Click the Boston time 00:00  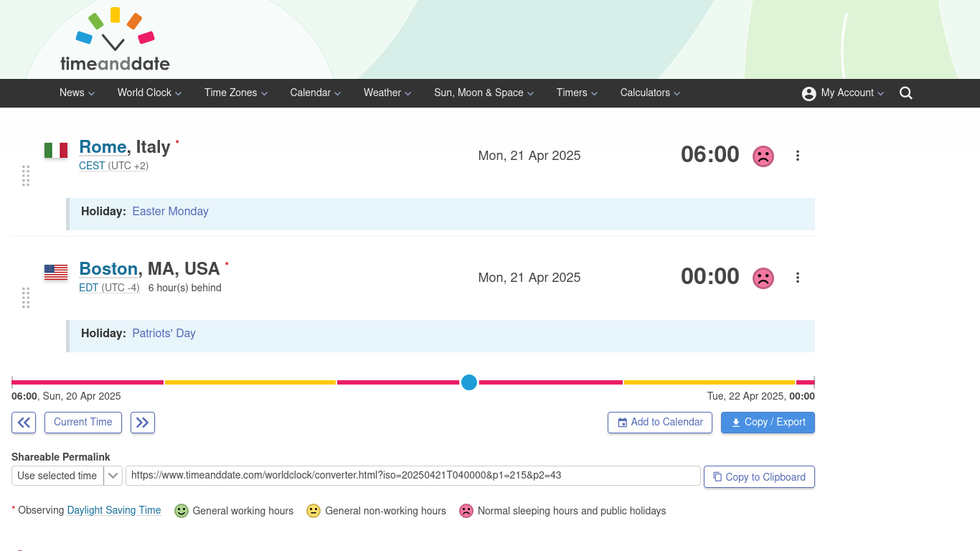coord(710,277)
